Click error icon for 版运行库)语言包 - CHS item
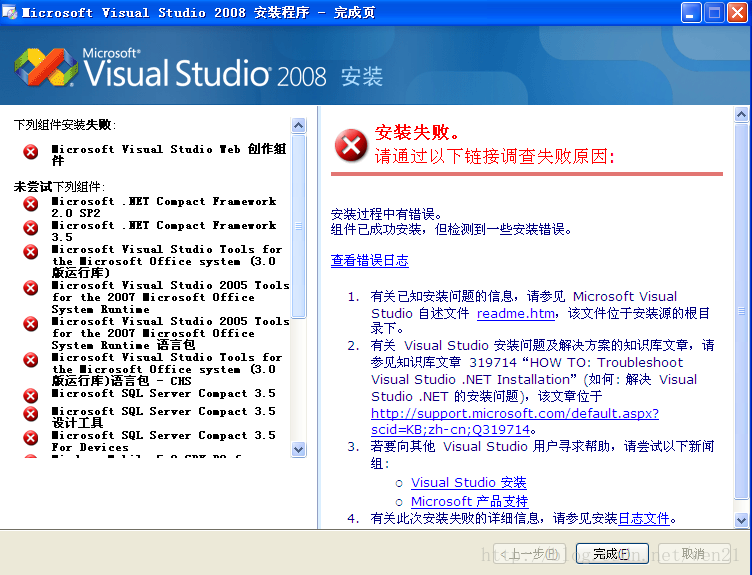The image size is (752, 575). [31, 360]
